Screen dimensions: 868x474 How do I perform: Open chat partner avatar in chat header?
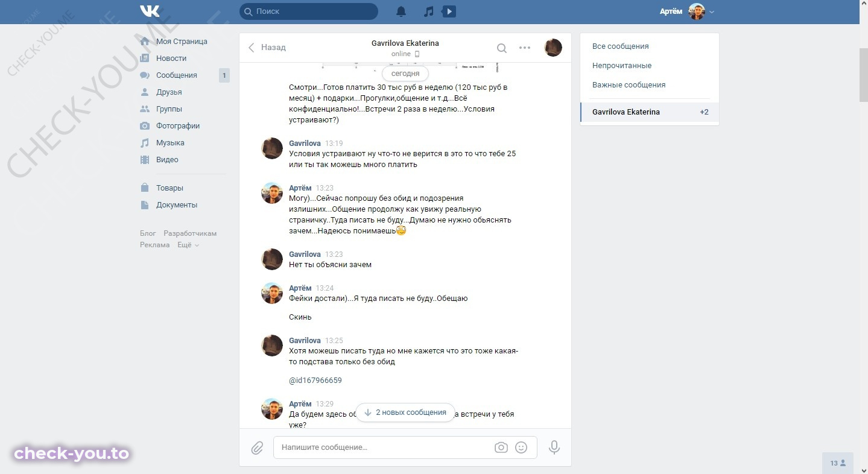[553, 48]
